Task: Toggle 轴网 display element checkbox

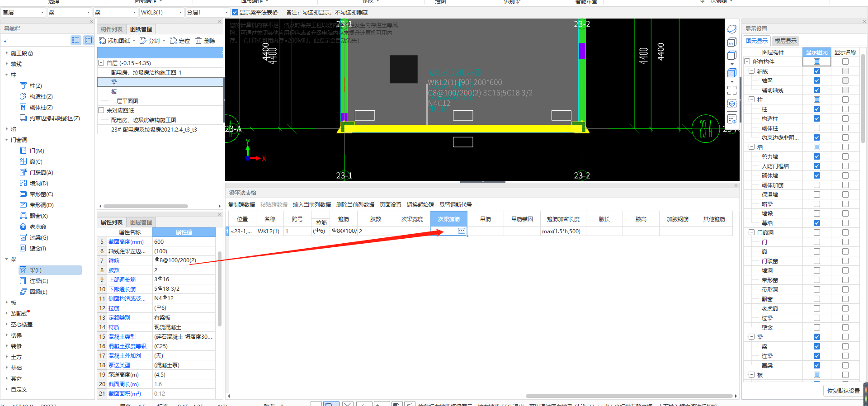Action: pos(816,80)
